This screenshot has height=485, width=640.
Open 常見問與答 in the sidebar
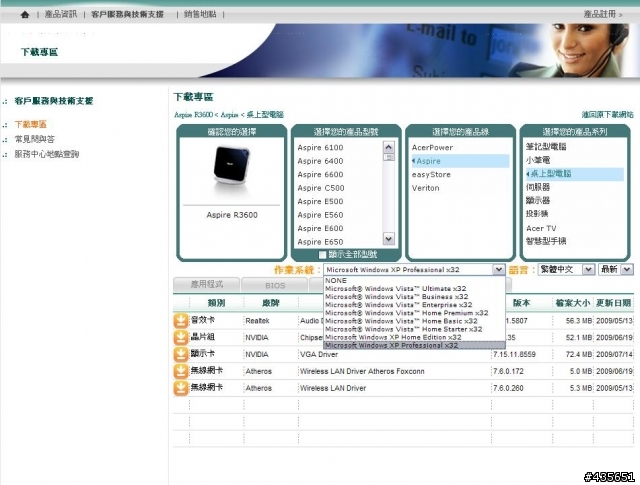tap(35, 139)
